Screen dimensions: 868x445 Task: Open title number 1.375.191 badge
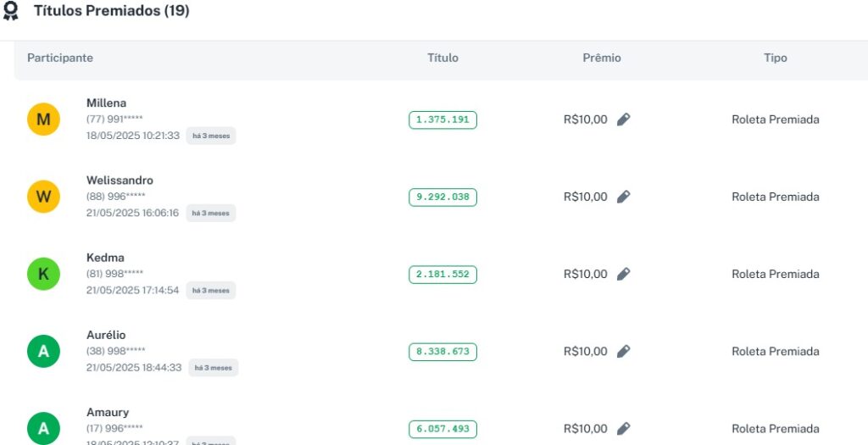click(442, 120)
